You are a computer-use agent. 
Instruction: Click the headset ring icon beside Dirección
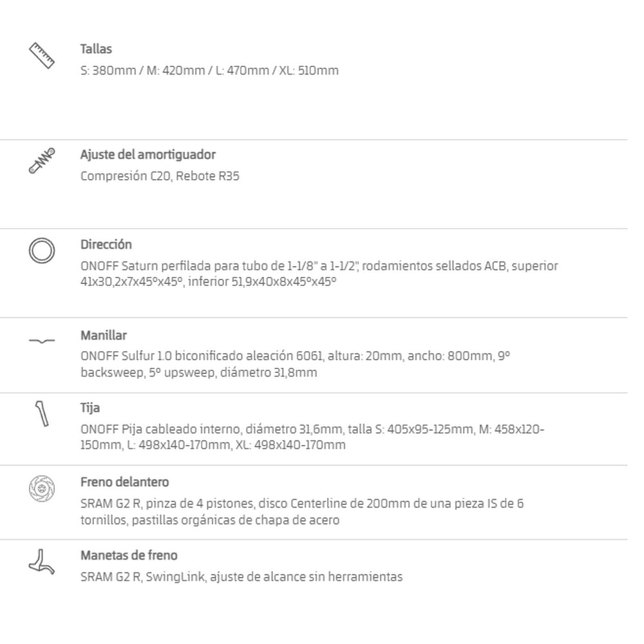41,251
